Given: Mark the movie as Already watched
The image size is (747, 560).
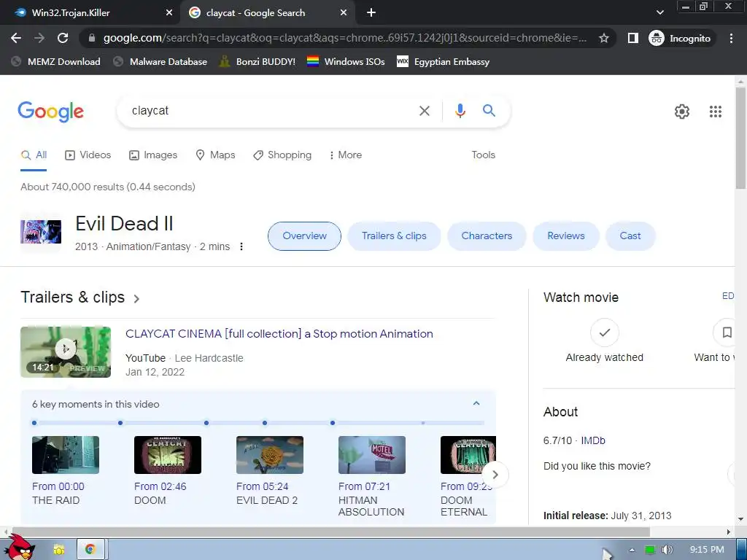Looking at the screenshot, I should [x=605, y=332].
